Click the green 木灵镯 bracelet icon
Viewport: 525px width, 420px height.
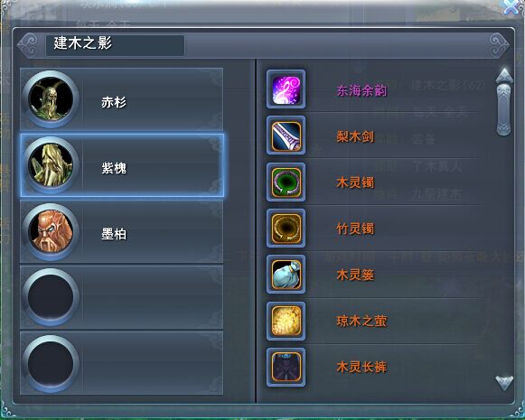286,182
